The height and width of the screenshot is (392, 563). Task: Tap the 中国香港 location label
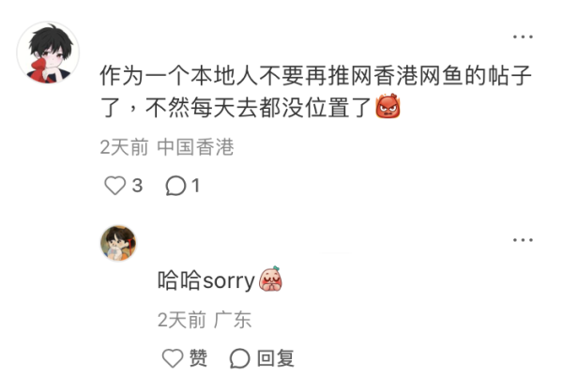point(195,147)
